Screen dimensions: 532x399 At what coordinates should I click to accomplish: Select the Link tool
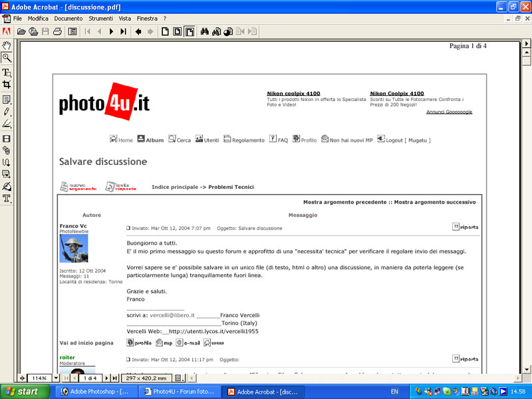click(x=7, y=150)
